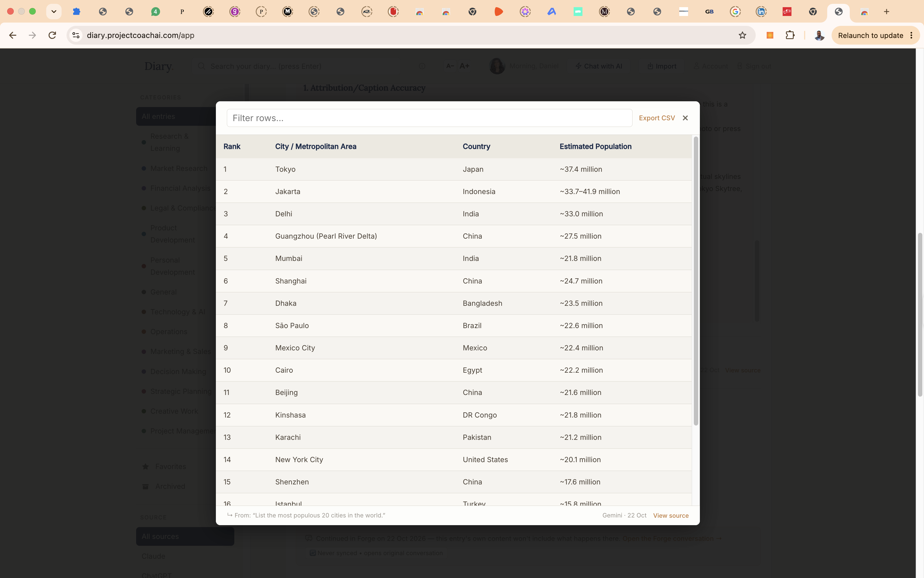Click the orange extension icon in toolbar
The width and height of the screenshot is (924, 578).
point(770,35)
